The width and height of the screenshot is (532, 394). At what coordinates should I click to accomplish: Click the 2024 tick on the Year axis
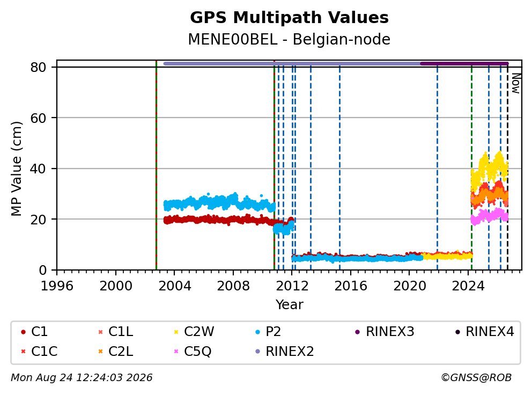tap(468, 286)
